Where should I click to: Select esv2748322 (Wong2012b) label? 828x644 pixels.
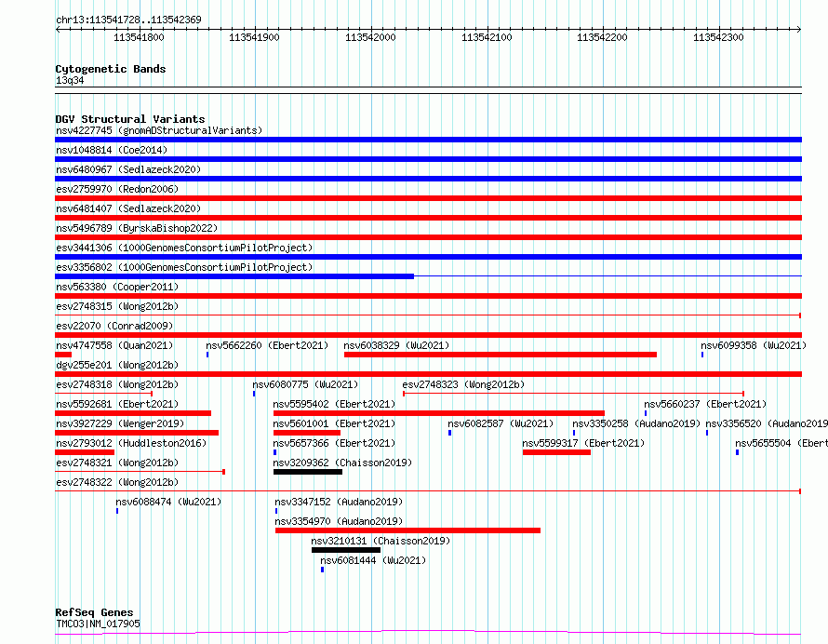tap(117, 482)
